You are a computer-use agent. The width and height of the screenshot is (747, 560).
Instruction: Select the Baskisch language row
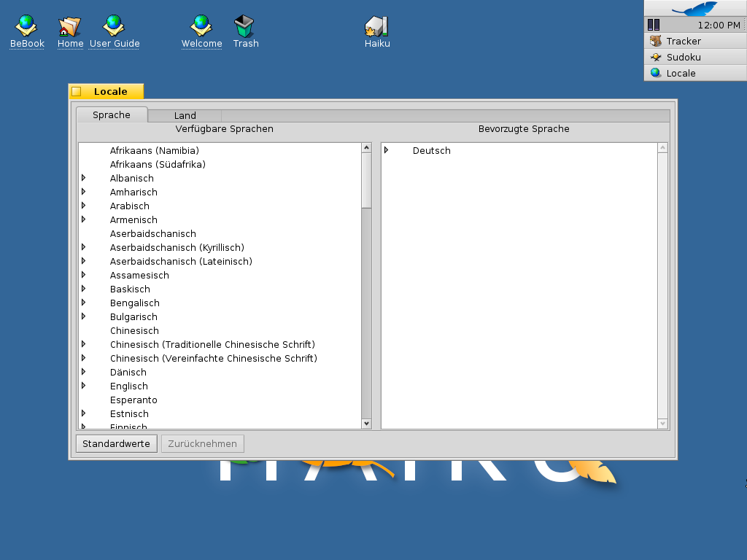click(x=220, y=289)
